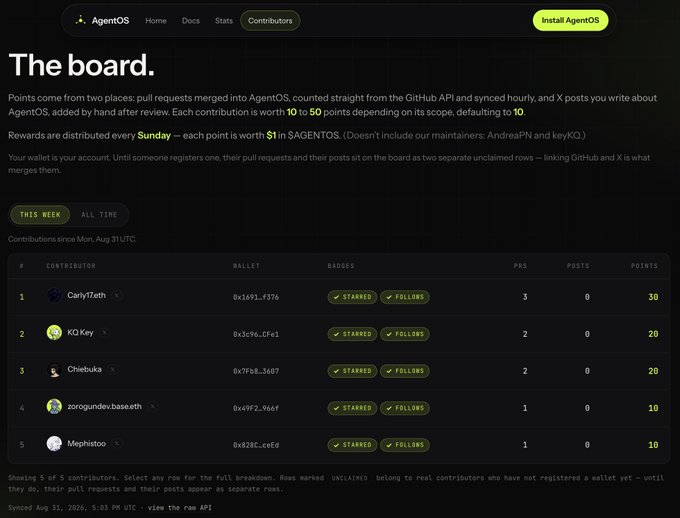Click The board. heading
Viewport: 680px width, 518px height.
click(x=82, y=65)
